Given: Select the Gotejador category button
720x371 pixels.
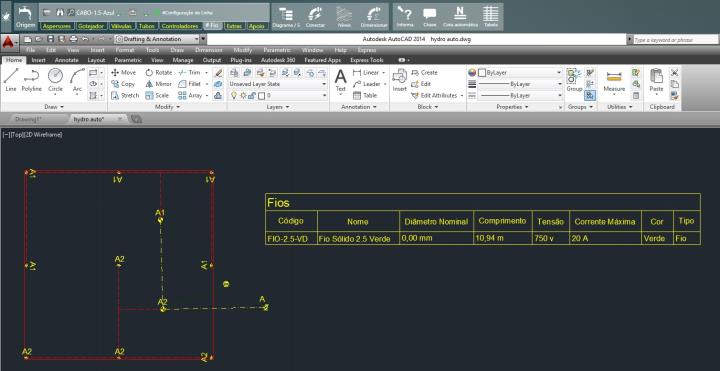Looking at the screenshot, I should (x=91, y=26).
